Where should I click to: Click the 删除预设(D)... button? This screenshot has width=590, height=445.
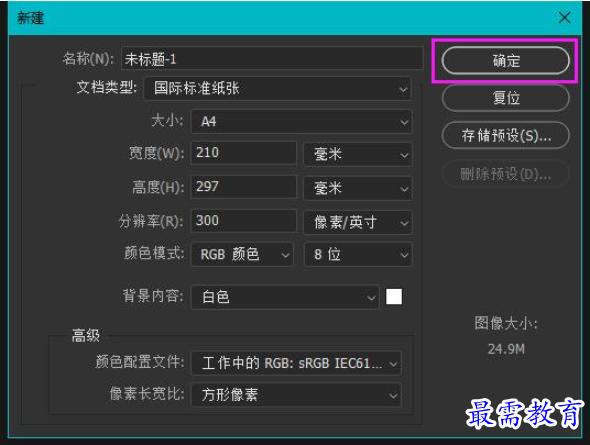coord(505,173)
